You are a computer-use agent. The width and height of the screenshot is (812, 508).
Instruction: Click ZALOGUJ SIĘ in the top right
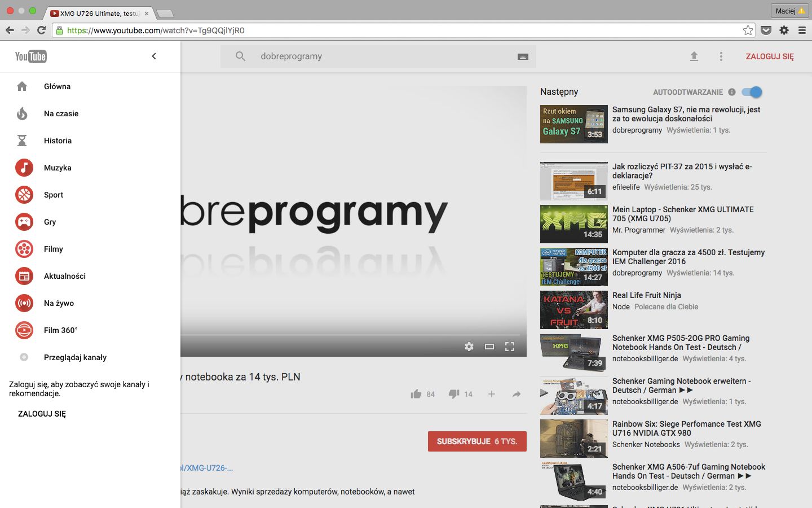click(x=770, y=56)
